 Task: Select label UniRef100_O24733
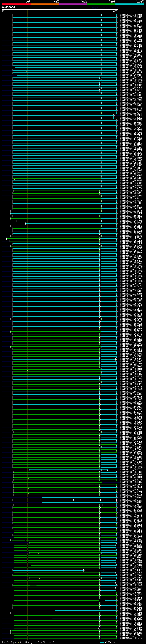[x=131, y=545]
